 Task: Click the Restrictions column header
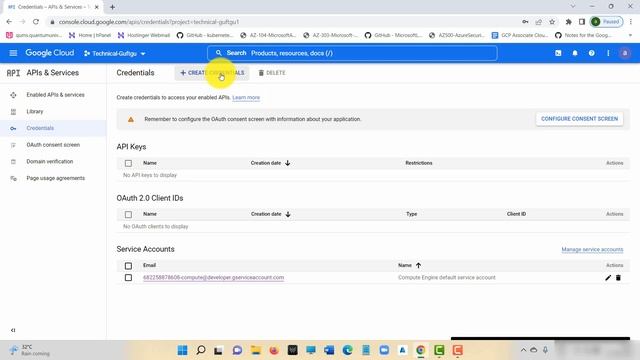click(419, 163)
